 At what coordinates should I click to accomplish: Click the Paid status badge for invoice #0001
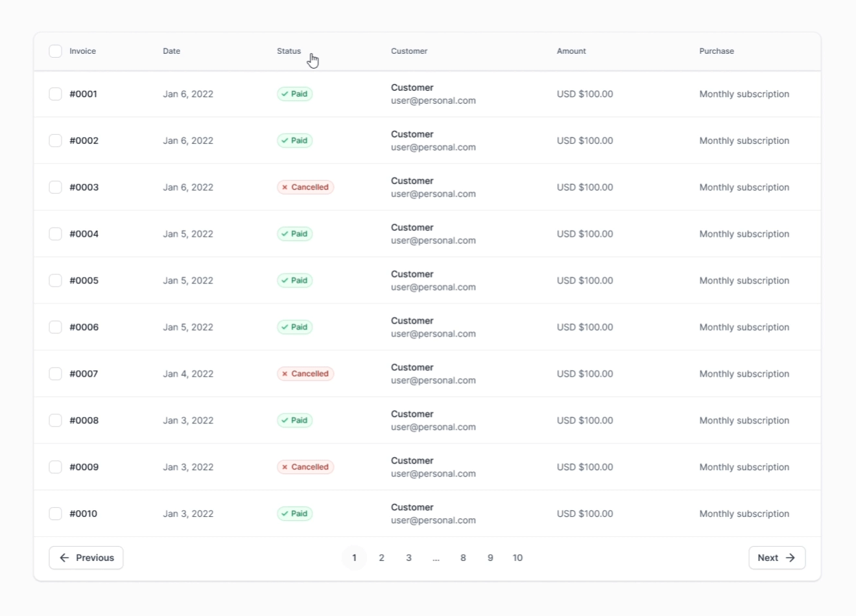(x=295, y=94)
